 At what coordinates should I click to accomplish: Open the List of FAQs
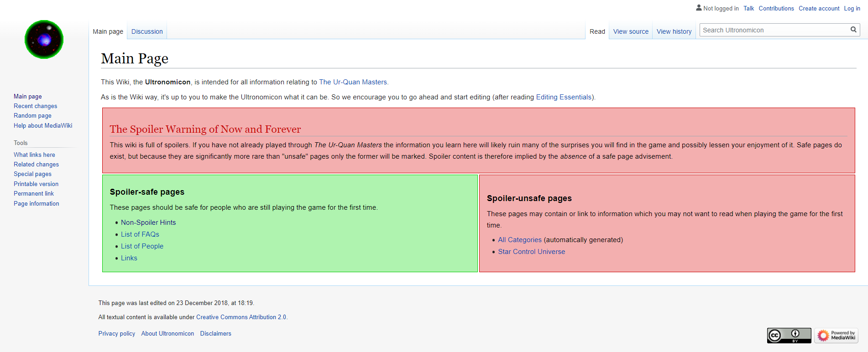(x=140, y=234)
